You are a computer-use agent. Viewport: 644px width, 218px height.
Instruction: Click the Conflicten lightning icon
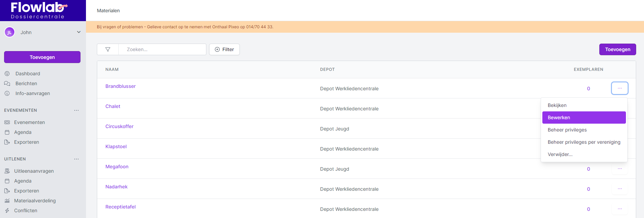point(7,211)
